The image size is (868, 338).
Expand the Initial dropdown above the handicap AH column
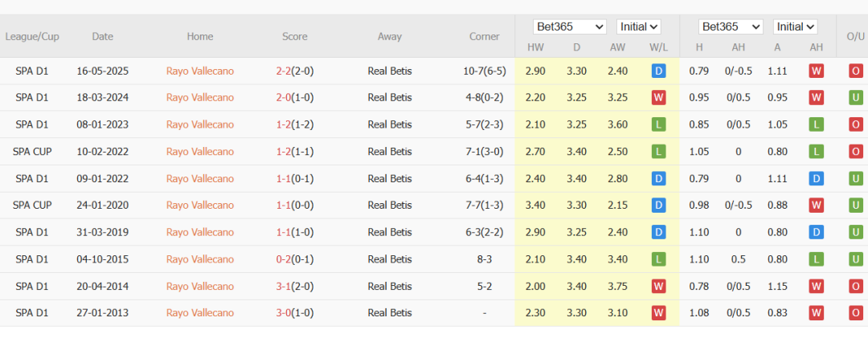click(x=796, y=27)
